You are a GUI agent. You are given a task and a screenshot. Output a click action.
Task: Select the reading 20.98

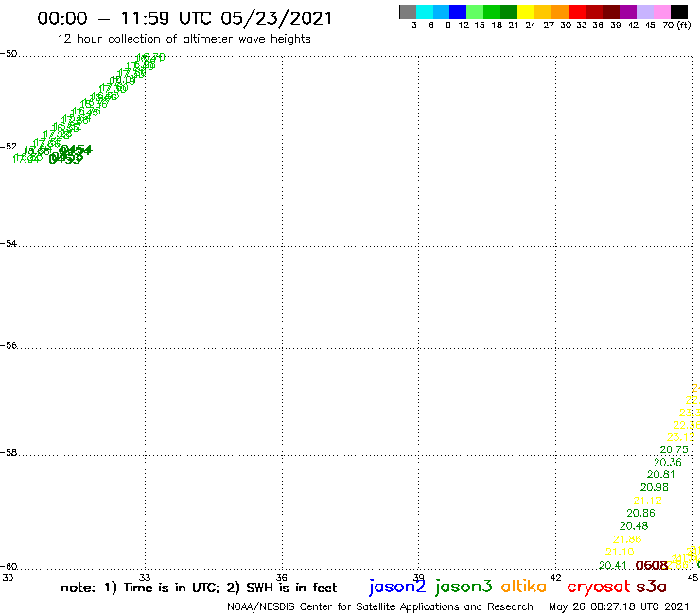[655, 487]
